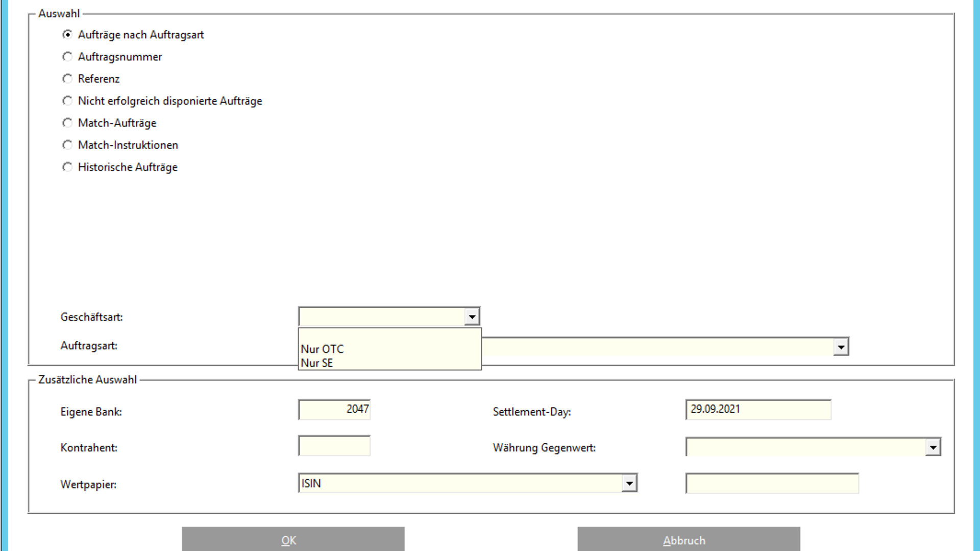The image size is (980, 551).
Task: Click the Settlement-Day date field
Action: (758, 410)
